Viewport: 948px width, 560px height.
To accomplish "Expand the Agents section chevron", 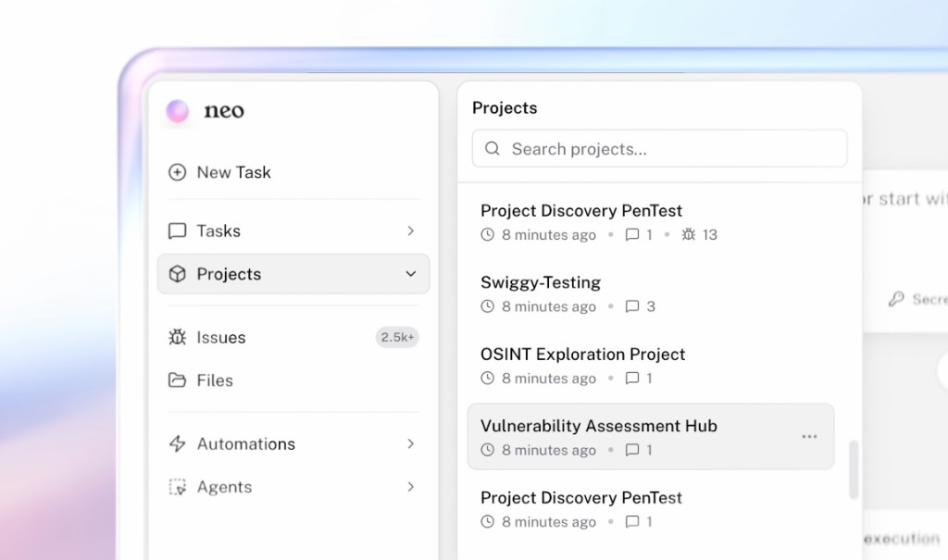I will point(410,487).
